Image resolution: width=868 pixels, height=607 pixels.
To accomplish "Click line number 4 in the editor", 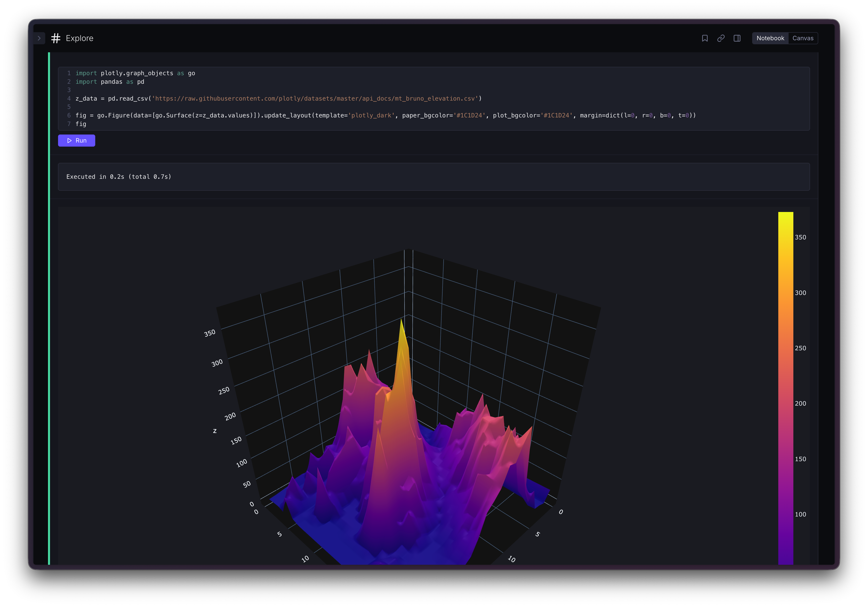I will [x=69, y=99].
